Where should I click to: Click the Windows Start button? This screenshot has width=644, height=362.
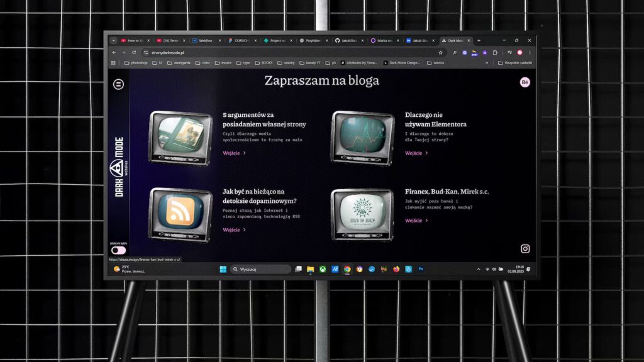223,269
